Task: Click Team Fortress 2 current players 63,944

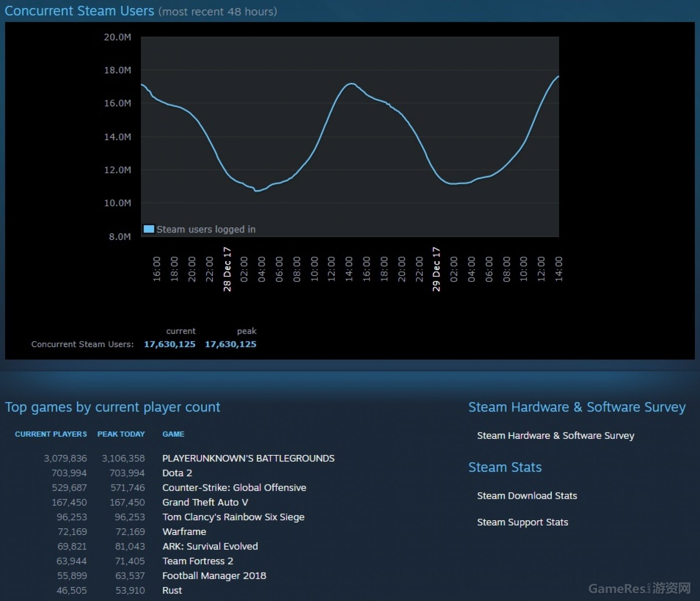Action: 72,561
